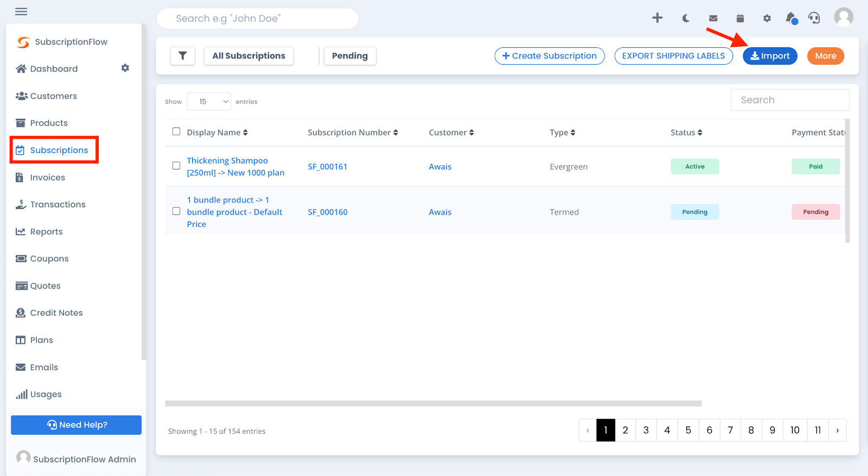
Task: Sort by Subscription Number column arrows
Action: click(x=395, y=132)
